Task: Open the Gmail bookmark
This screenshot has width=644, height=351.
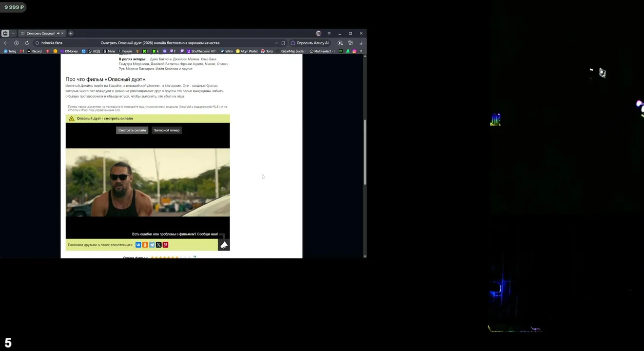Action: pyautogui.click(x=22, y=51)
